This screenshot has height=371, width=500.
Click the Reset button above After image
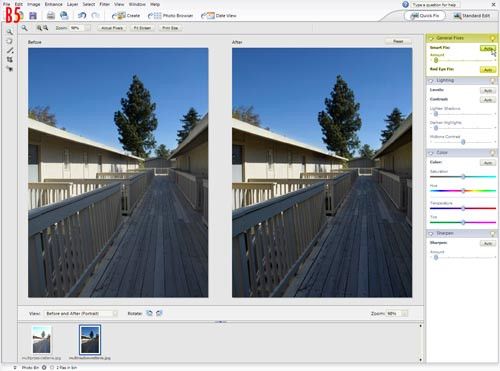398,42
